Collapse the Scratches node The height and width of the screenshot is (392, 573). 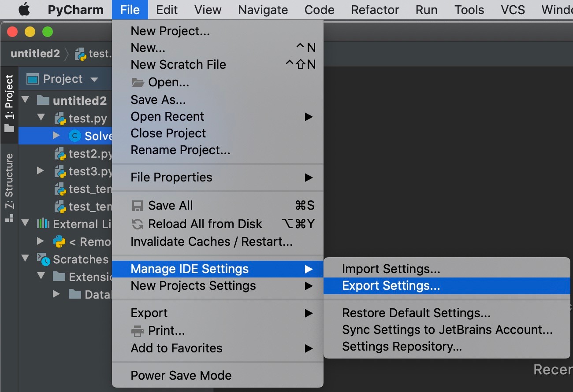[25, 259]
